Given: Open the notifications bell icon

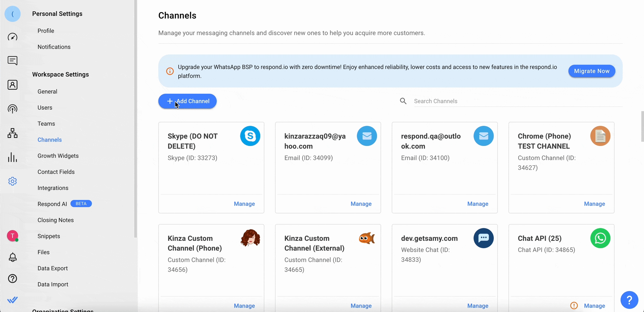Looking at the screenshot, I should pyautogui.click(x=12, y=257).
